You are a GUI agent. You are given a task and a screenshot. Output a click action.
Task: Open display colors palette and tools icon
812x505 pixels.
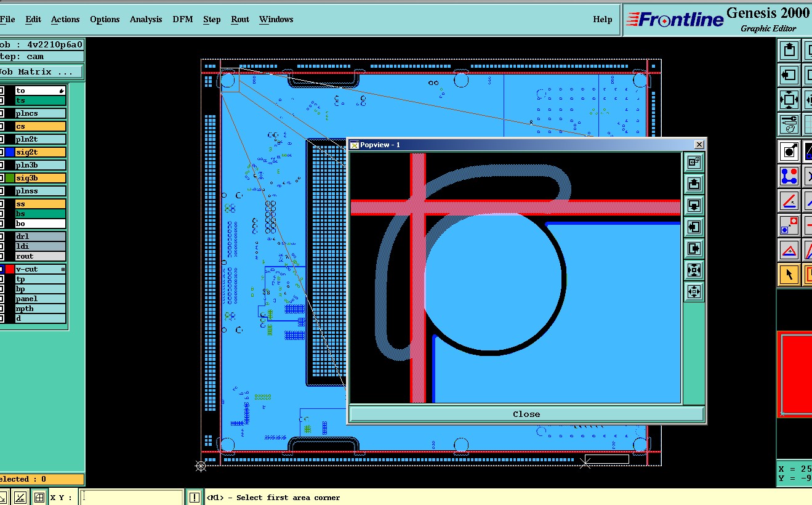tap(789, 123)
